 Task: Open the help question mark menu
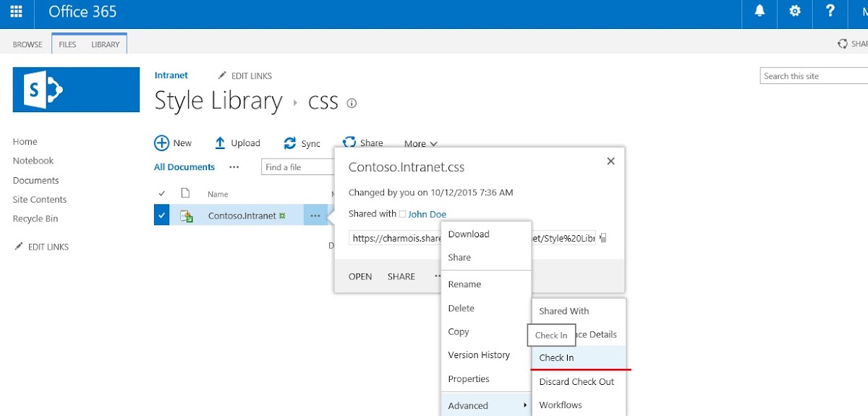(x=830, y=12)
